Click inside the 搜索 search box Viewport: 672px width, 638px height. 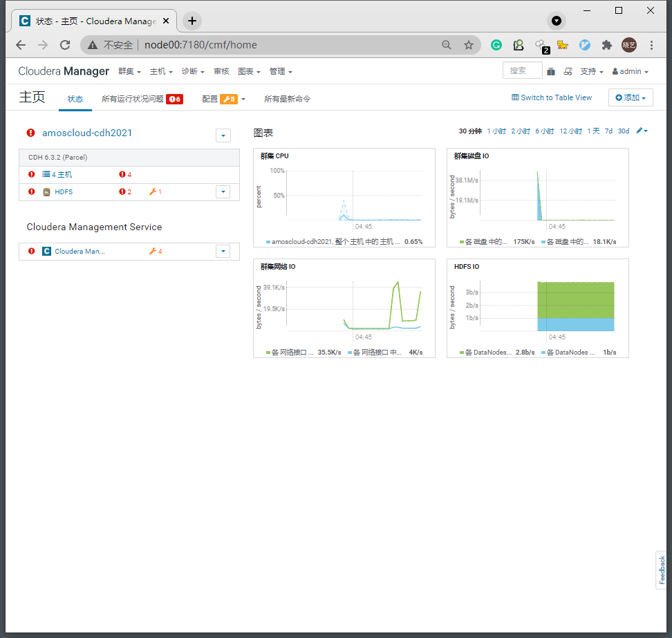point(523,71)
